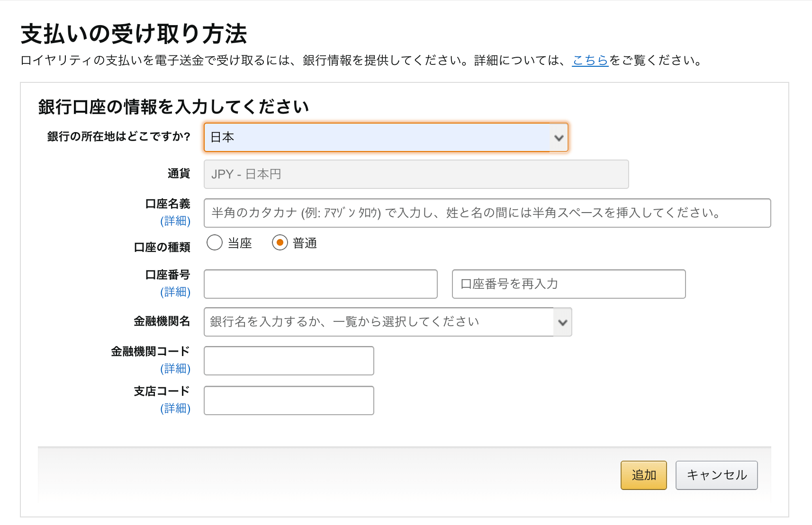
Task: Open the 詳細 link under 口座番号
Action: coord(176,292)
